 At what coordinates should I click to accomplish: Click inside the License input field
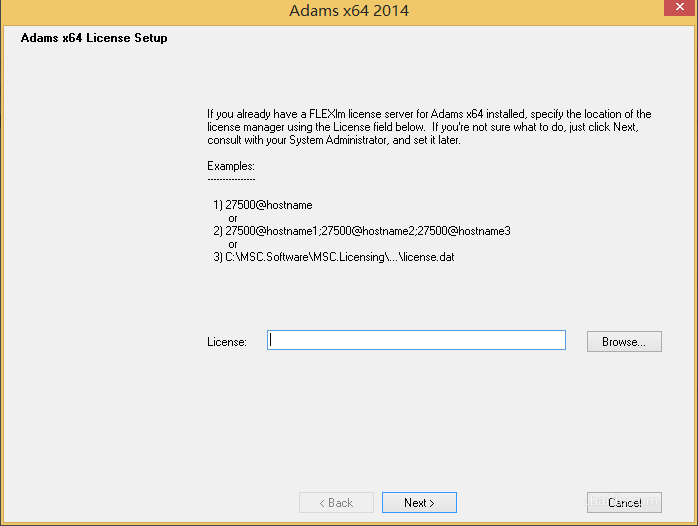pos(416,340)
